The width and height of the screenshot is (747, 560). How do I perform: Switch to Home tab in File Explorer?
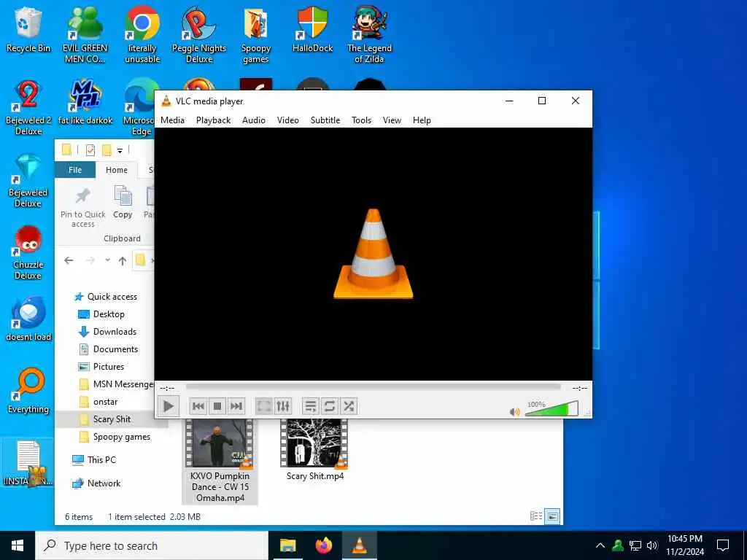(117, 170)
